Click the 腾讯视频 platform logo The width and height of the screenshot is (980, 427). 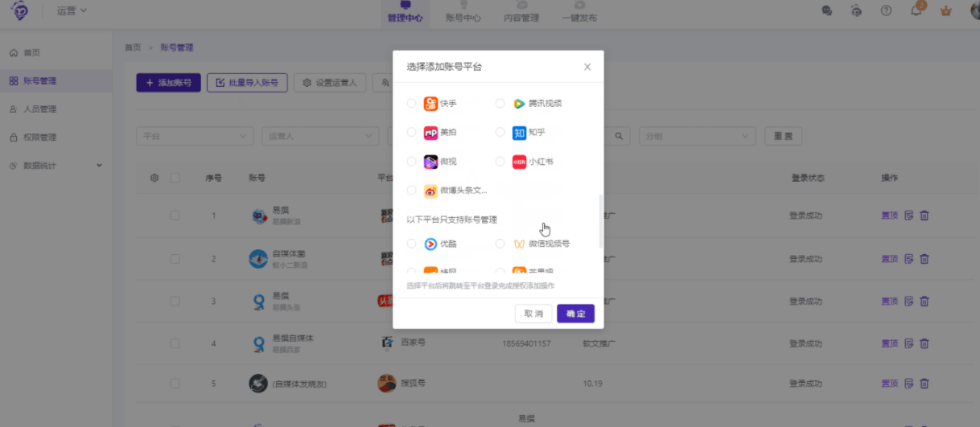pyautogui.click(x=519, y=103)
